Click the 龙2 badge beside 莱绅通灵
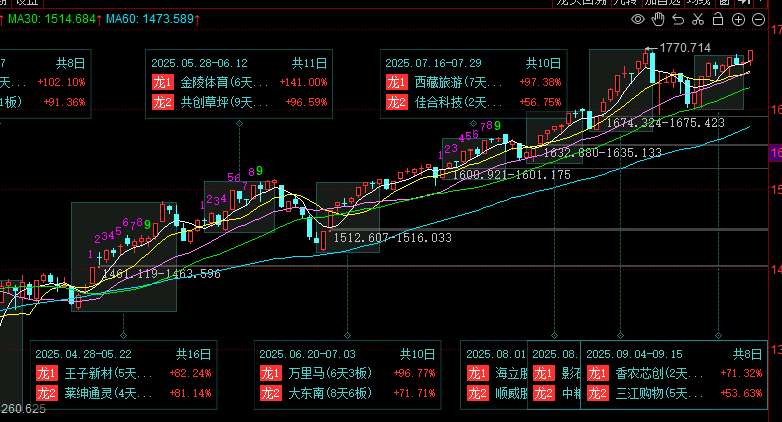The width and height of the screenshot is (782, 422). pos(47,393)
